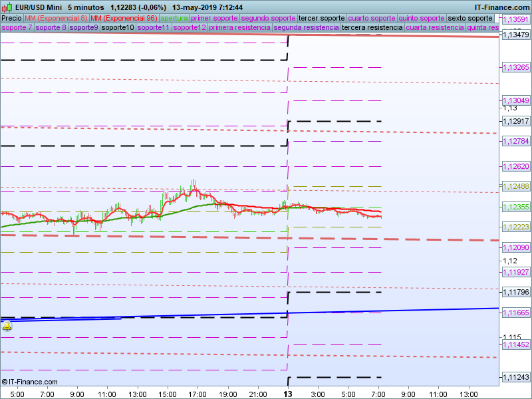Click the 1,12917 price tag on axis
532x399 pixels.
(516, 121)
